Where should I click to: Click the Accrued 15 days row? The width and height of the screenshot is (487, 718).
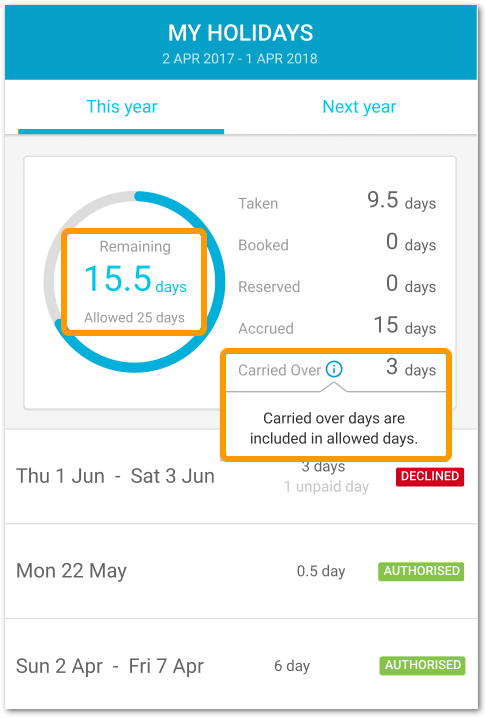[337, 326]
